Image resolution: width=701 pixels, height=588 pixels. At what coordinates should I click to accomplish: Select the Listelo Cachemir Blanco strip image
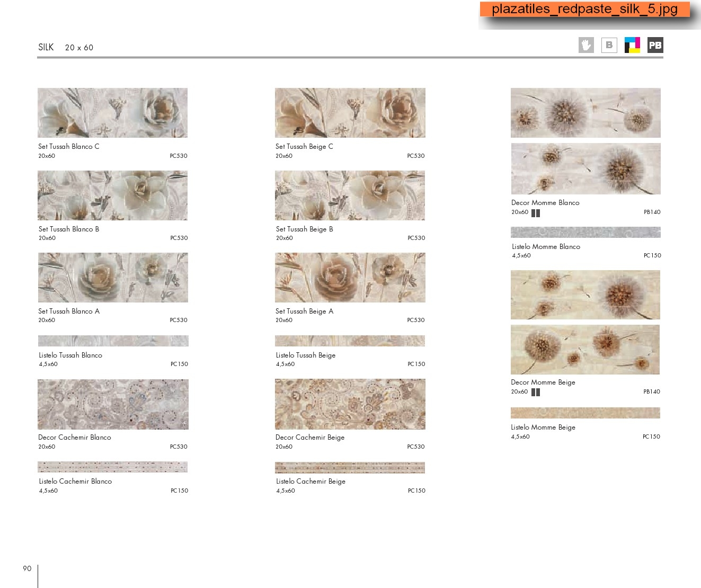tap(113, 467)
